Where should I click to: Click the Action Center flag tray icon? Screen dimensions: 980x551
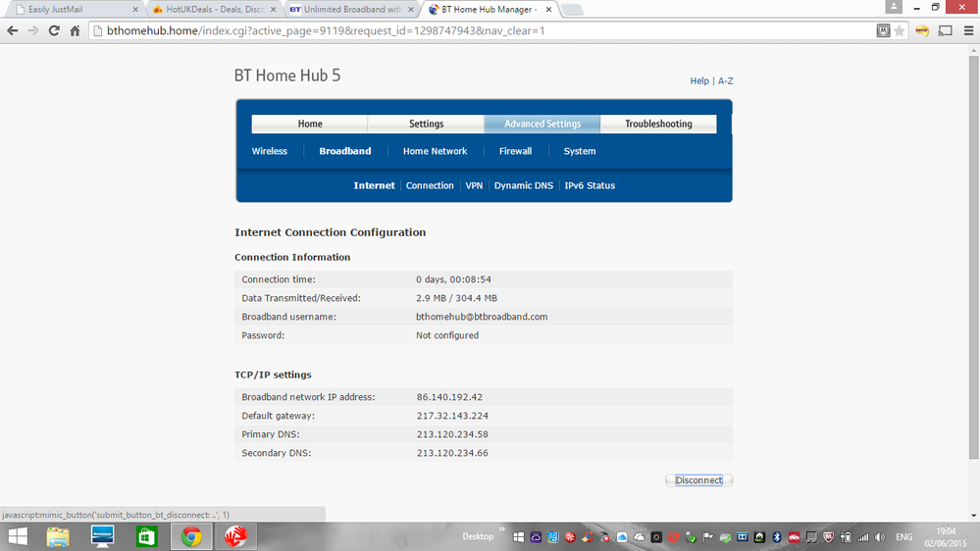tap(707, 537)
